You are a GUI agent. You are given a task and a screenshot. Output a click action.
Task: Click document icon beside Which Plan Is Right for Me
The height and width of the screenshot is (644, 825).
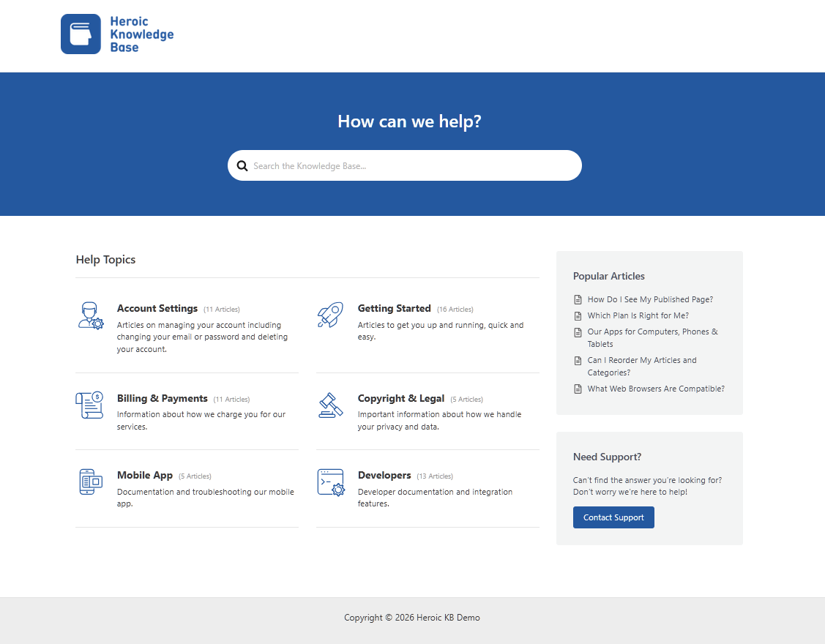578,315
